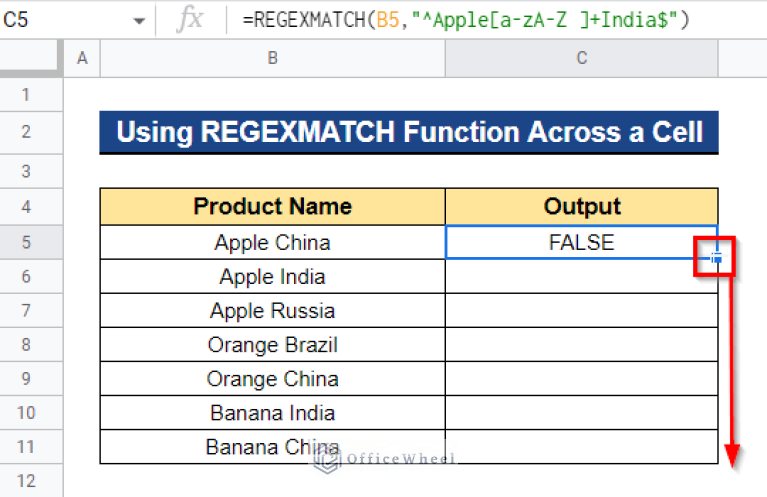Click the FALSE output cell
This screenshot has height=497, width=767.
tap(581, 243)
